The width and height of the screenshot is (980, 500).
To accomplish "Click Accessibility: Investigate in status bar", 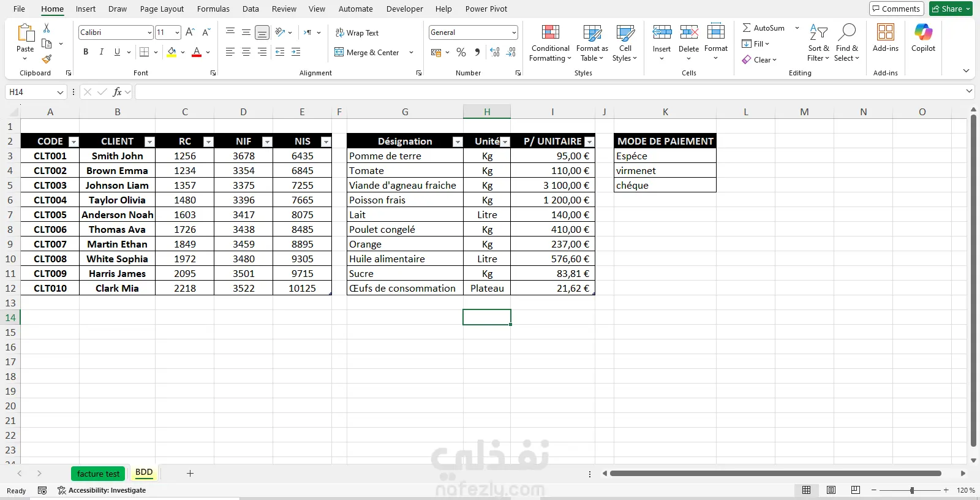I will click(102, 490).
